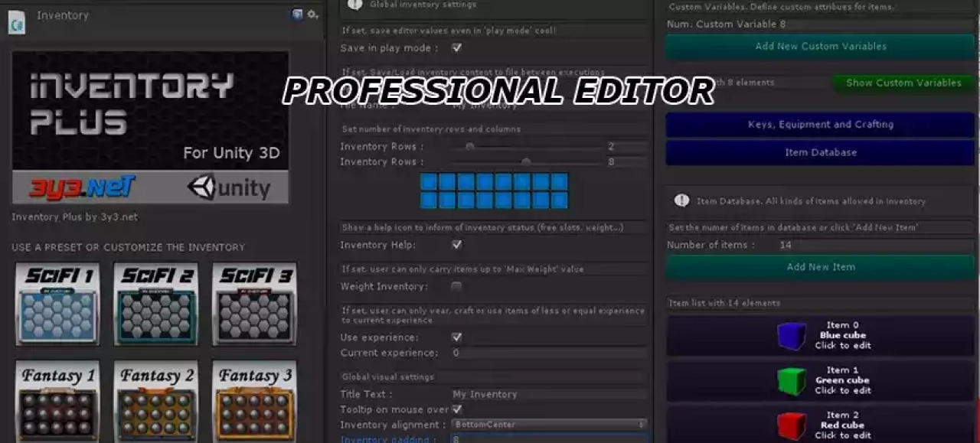Toggle Tooltip on mouse over checkbox
Viewport: 980px width, 443px height.
(456, 409)
